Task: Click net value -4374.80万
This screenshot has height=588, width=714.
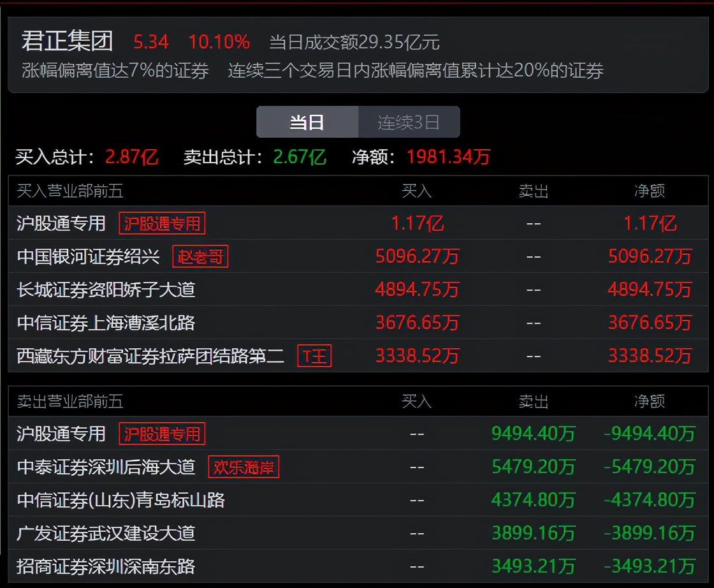Action: click(650, 500)
